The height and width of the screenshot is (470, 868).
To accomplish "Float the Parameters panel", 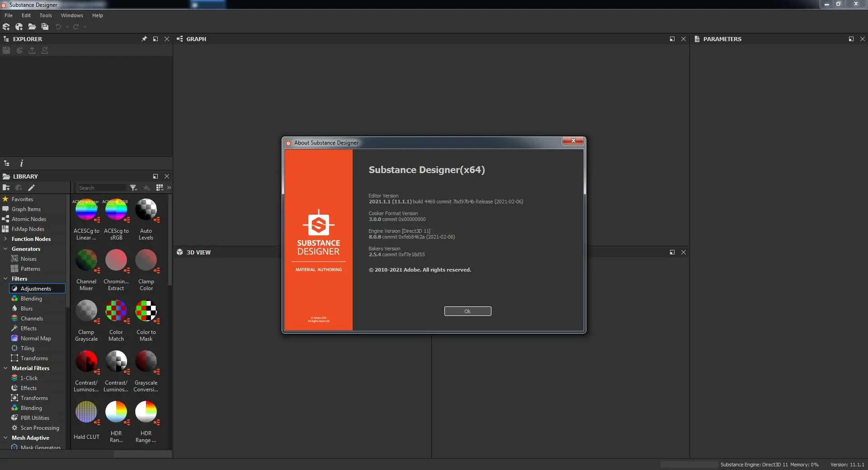I will click(x=851, y=39).
